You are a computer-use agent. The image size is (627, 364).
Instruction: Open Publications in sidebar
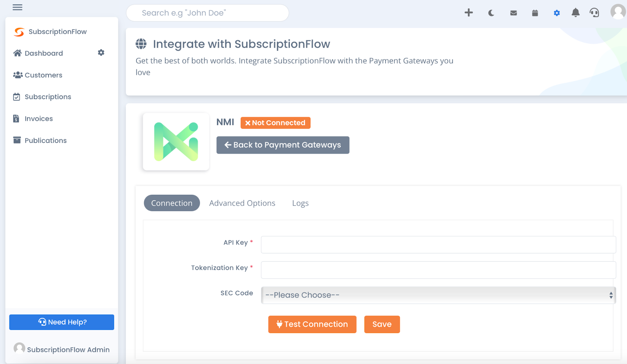45,140
